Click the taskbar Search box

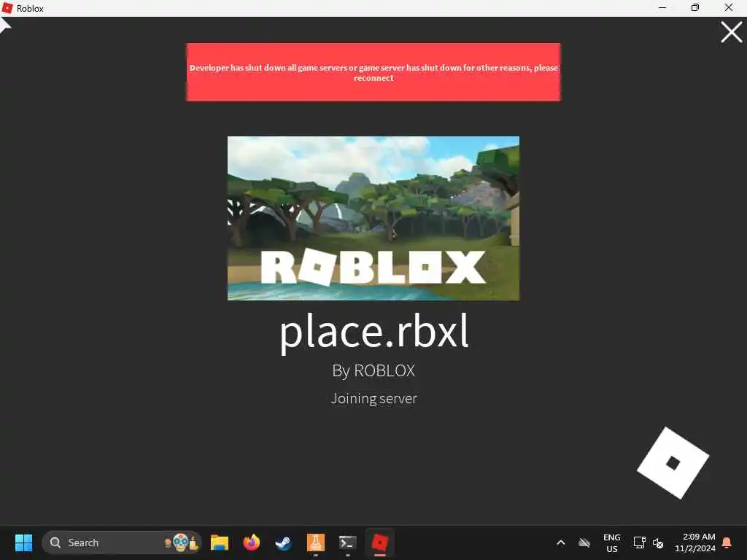pyautogui.click(x=122, y=542)
